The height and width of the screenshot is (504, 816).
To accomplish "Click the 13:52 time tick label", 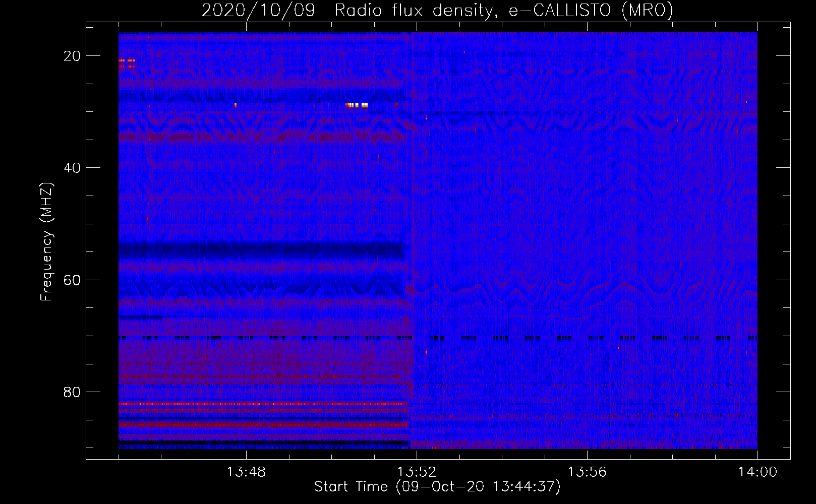I will click(x=417, y=472).
